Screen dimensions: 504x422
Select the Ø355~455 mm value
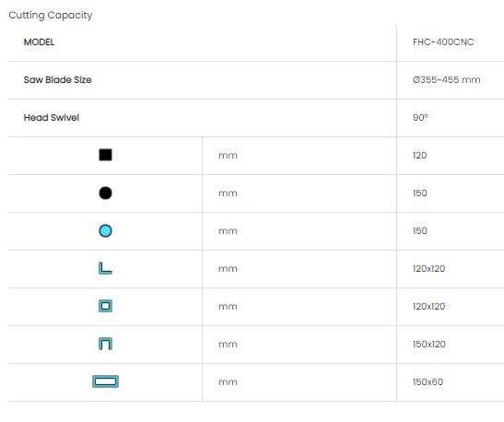447,80
